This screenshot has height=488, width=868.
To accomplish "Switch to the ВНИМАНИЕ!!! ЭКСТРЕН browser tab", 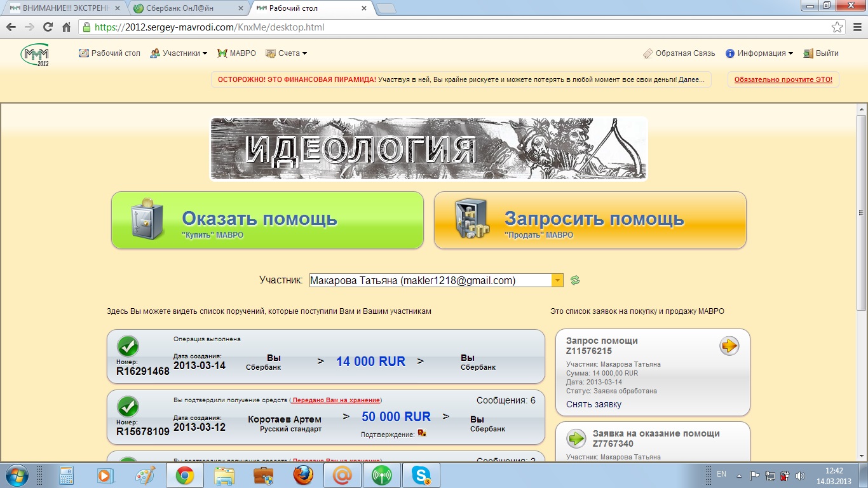I will (64, 8).
